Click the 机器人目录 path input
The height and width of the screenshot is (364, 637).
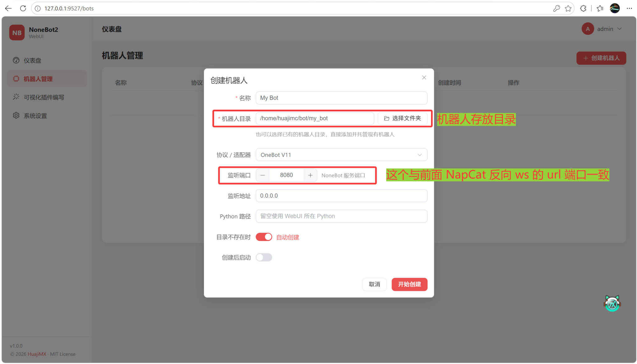click(x=315, y=118)
